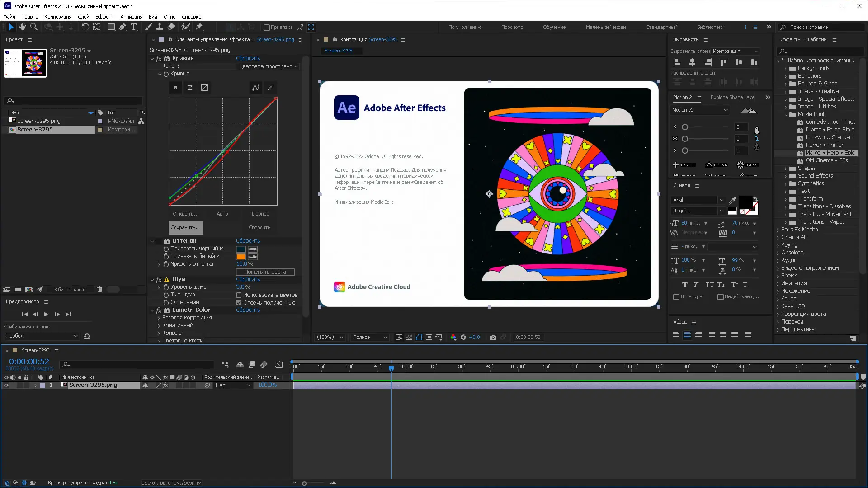Click the curve pencil draw icon

(270, 88)
